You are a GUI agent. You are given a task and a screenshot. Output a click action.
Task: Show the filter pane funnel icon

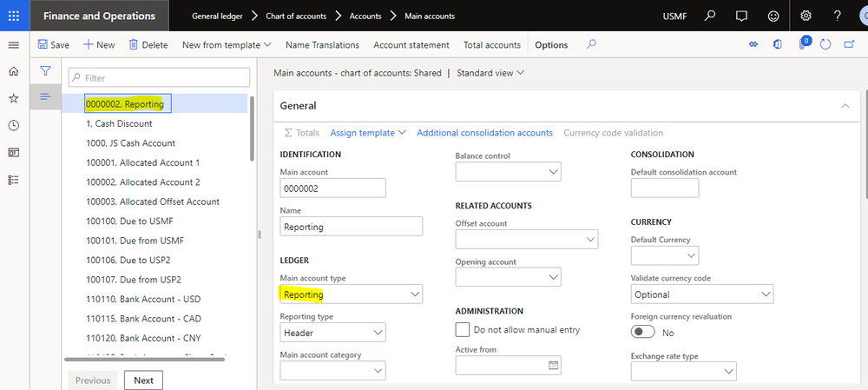click(x=46, y=71)
